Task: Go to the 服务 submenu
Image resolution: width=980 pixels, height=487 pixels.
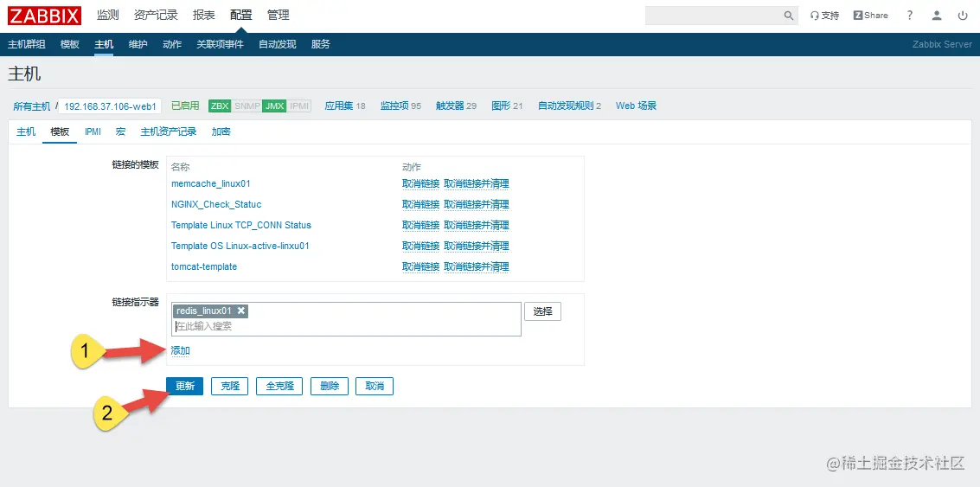Action: (x=321, y=44)
